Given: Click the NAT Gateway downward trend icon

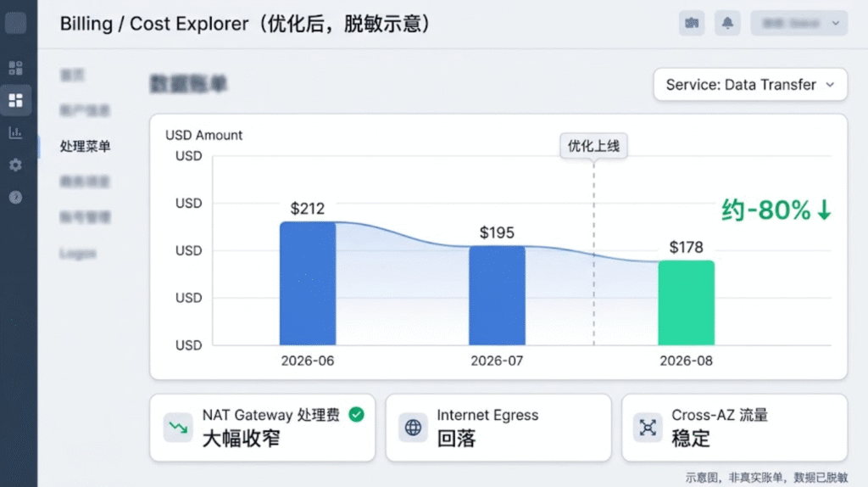Looking at the screenshot, I should coord(178,427).
